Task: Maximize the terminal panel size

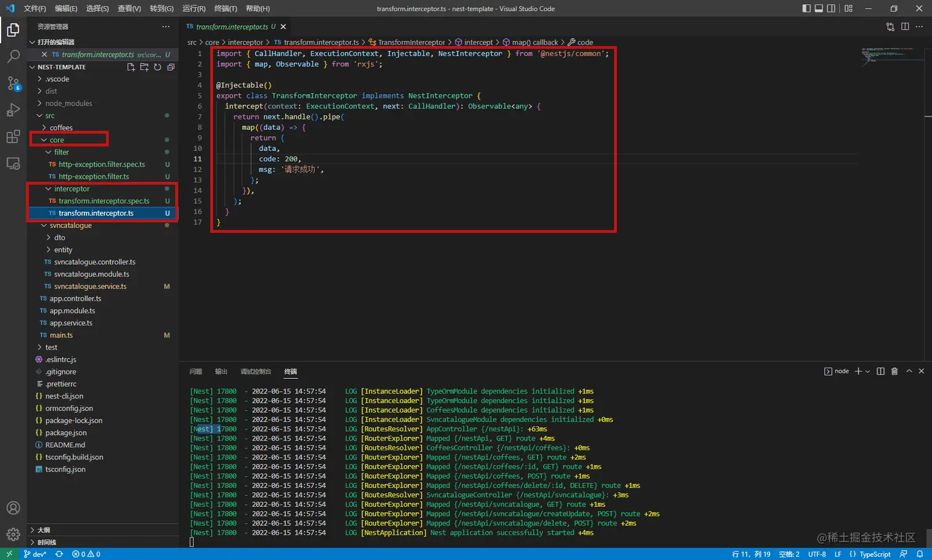Action: 909,371
